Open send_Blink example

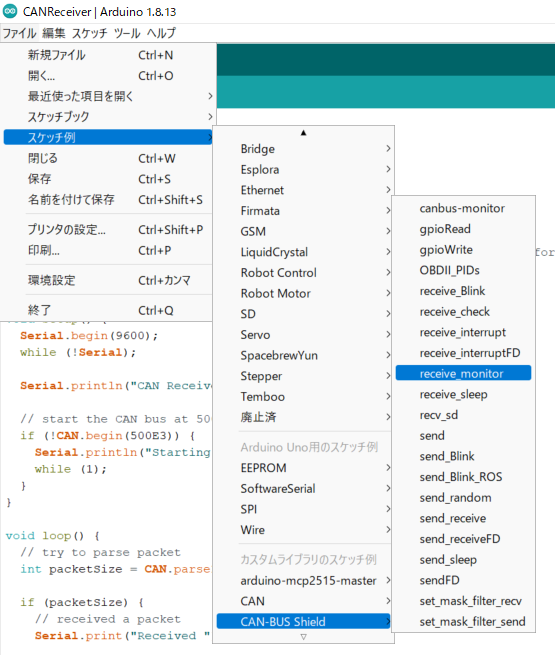(x=464, y=456)
